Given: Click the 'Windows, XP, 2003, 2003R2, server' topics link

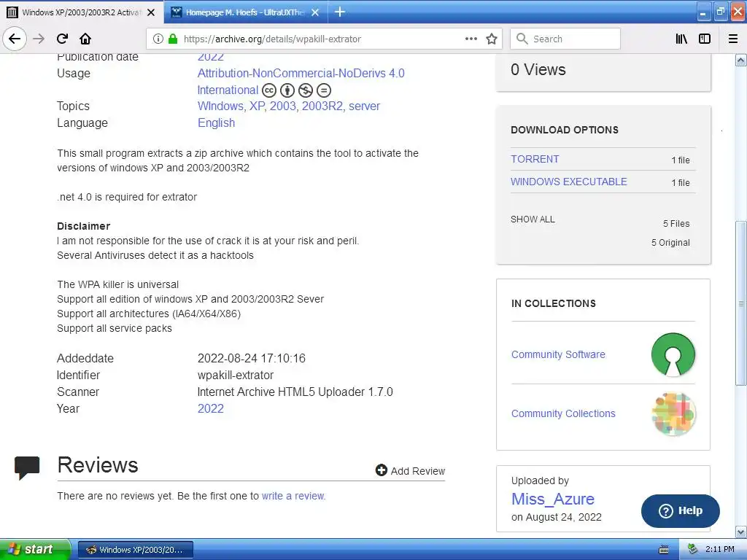Looking at the screenshot, I should click(289, 106).
